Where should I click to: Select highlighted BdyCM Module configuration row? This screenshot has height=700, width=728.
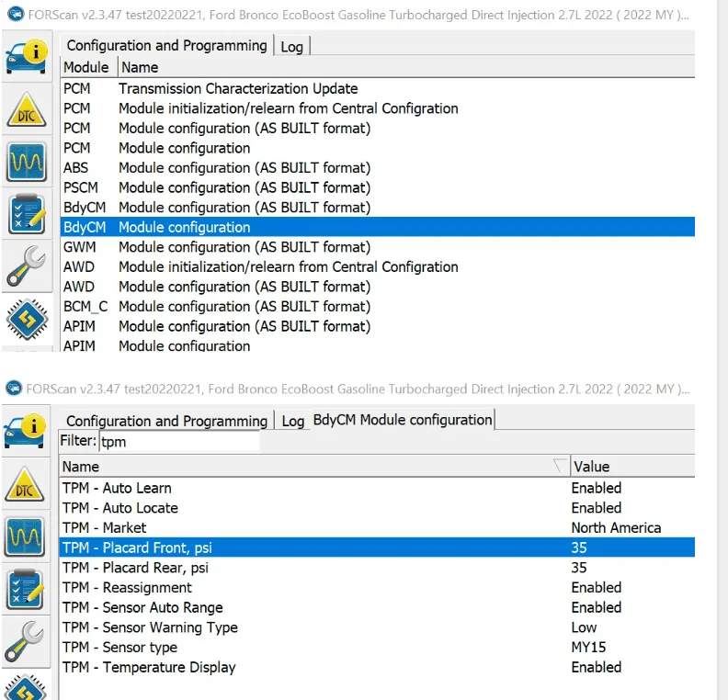[x=378, y=227]
